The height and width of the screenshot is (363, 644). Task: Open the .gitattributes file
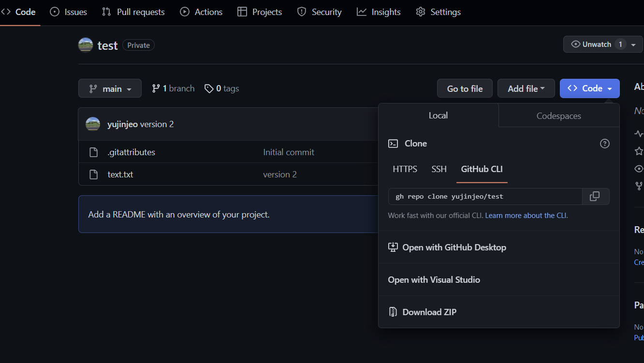[132, 152]
